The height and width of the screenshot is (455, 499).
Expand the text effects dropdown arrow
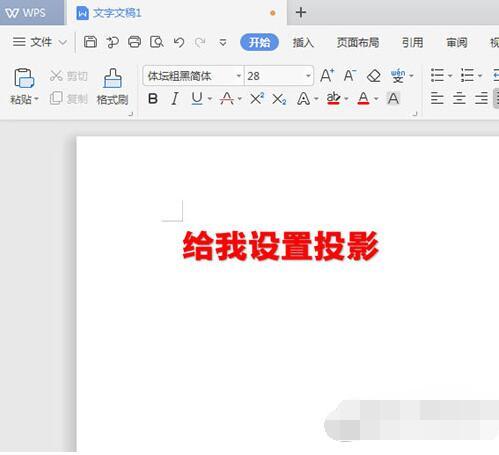[x=316, y=99]
